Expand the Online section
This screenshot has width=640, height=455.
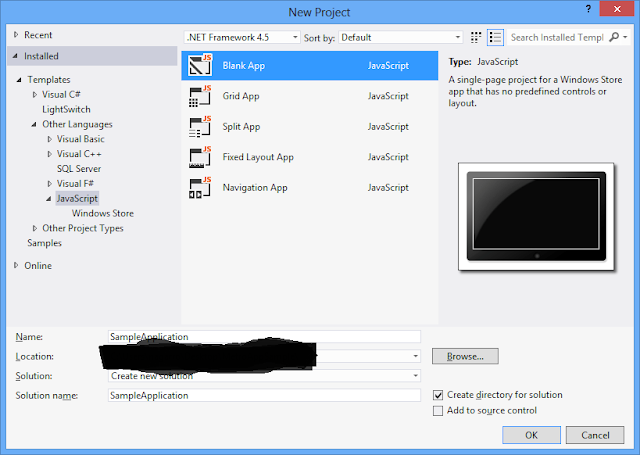(16, 265)
